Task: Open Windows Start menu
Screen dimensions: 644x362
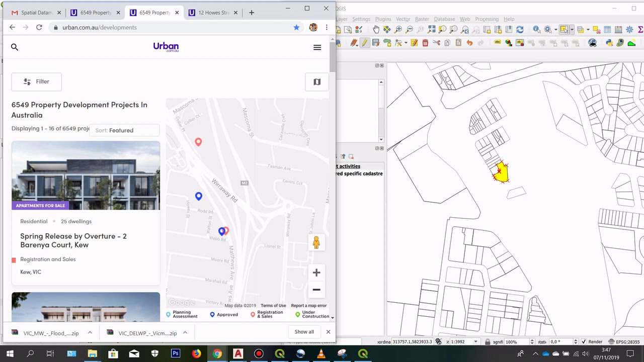Action: [10, 354]
